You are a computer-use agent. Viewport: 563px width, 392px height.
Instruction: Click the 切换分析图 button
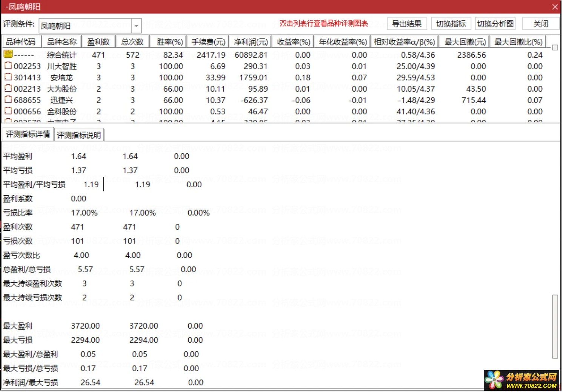coord(495,23)
